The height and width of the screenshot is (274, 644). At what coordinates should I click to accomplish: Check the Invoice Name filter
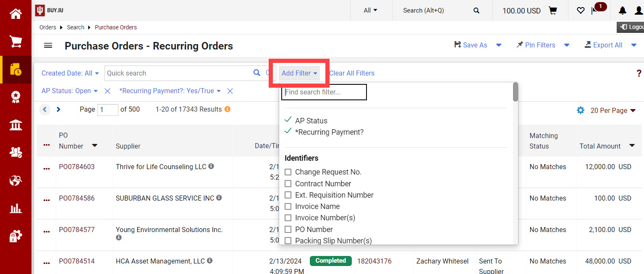coord(288,206)
